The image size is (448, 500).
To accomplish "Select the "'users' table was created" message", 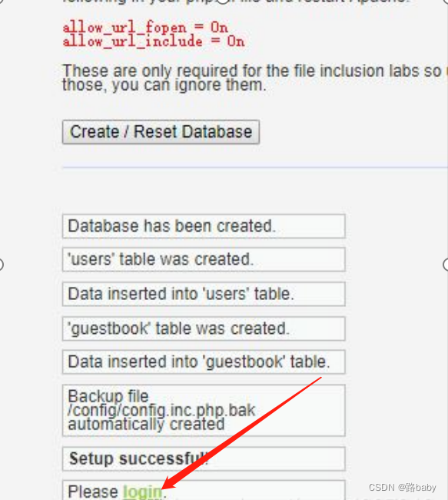I will [204, 259].
